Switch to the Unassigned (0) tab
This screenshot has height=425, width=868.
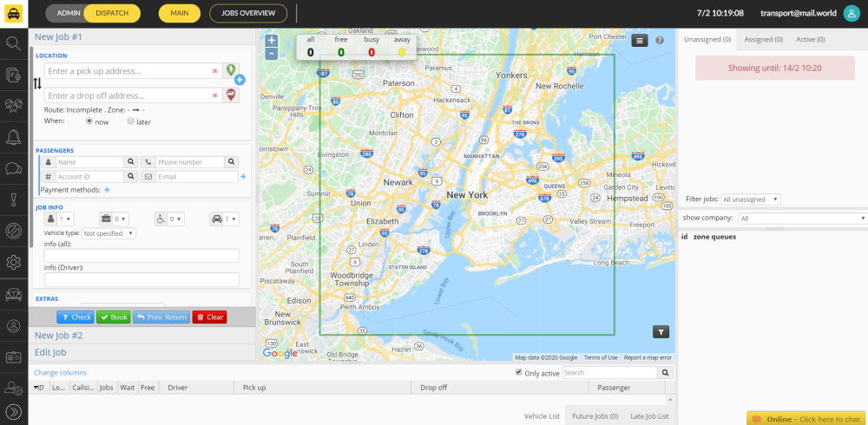707,39
